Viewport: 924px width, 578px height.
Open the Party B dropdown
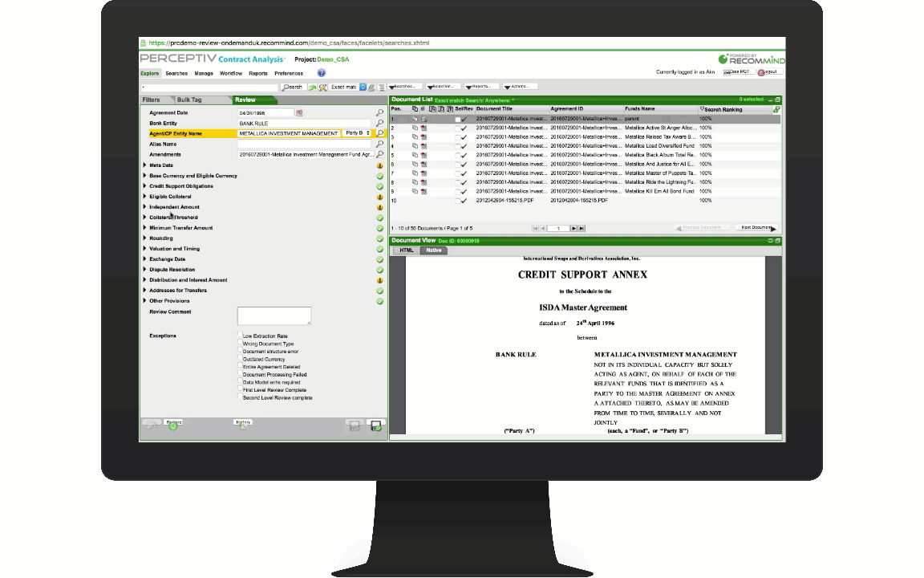pyautogui.click(x=357, y=133)
